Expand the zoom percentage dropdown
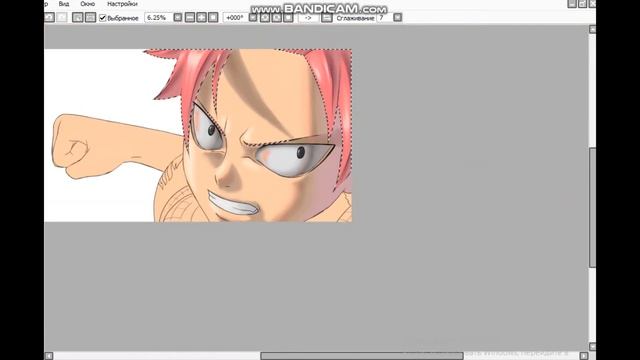 tap(178, 17)
